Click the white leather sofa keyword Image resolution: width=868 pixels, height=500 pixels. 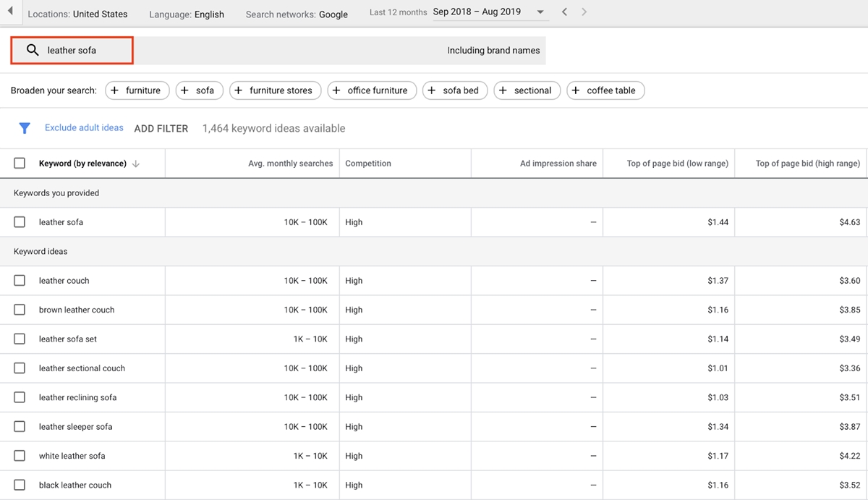72,456
